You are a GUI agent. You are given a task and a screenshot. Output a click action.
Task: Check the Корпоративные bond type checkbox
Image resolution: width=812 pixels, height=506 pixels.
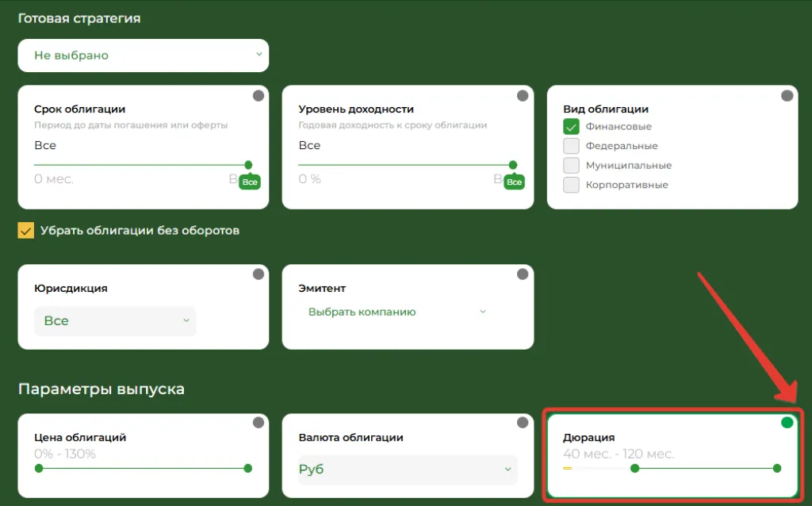pyautogui.click(x=571, y=185)
